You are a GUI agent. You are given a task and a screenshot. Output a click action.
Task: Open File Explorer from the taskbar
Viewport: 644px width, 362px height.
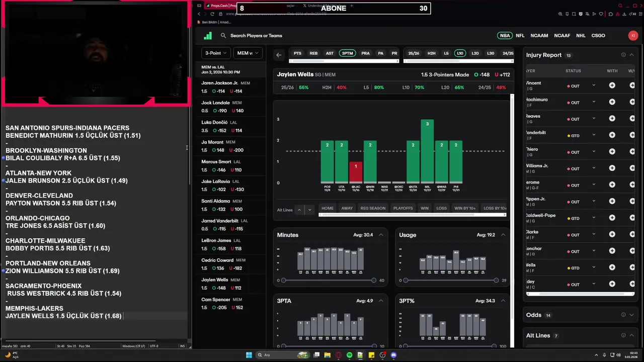[327, 355]
